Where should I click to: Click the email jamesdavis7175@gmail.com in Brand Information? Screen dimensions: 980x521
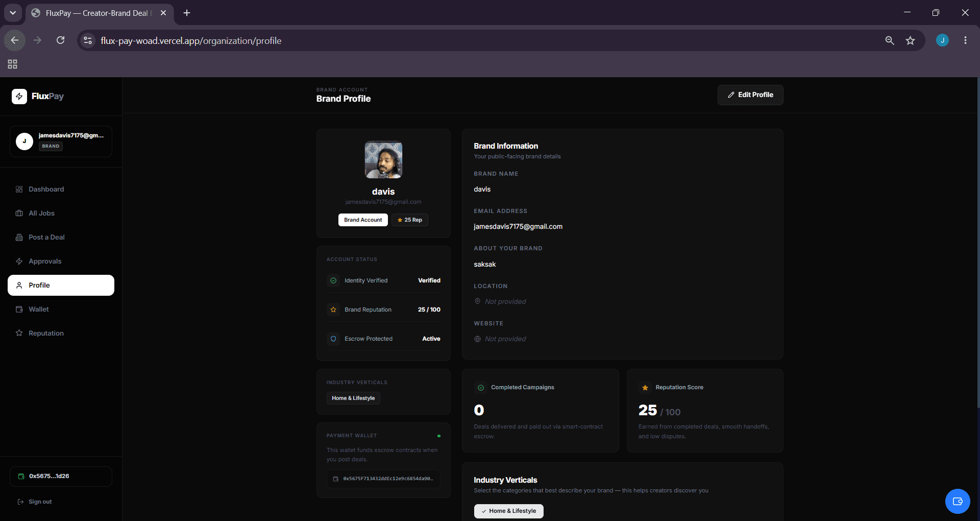coord(518,226)
